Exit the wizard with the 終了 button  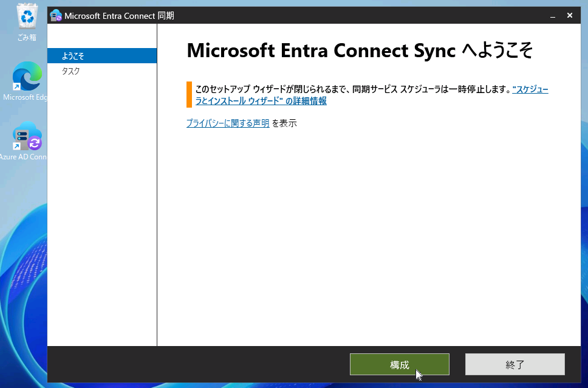pyautogui.click(x=514, y=364)
